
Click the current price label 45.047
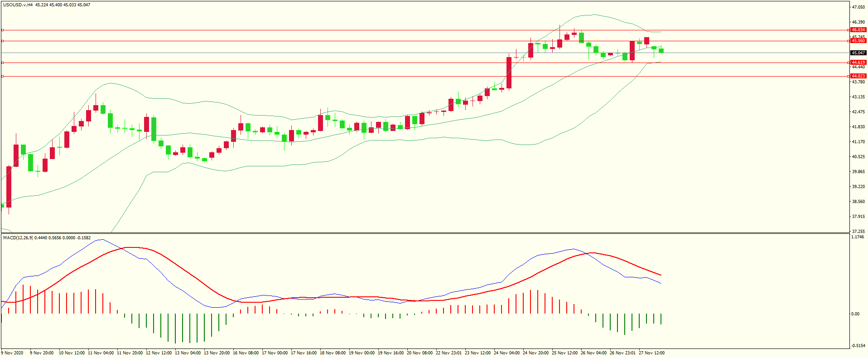point(858,53)
